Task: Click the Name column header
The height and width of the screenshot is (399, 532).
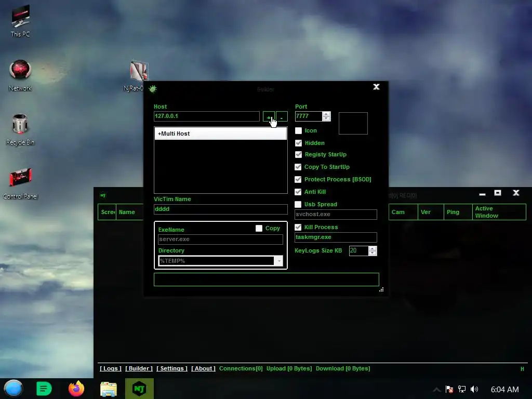Action: point(130,212)
